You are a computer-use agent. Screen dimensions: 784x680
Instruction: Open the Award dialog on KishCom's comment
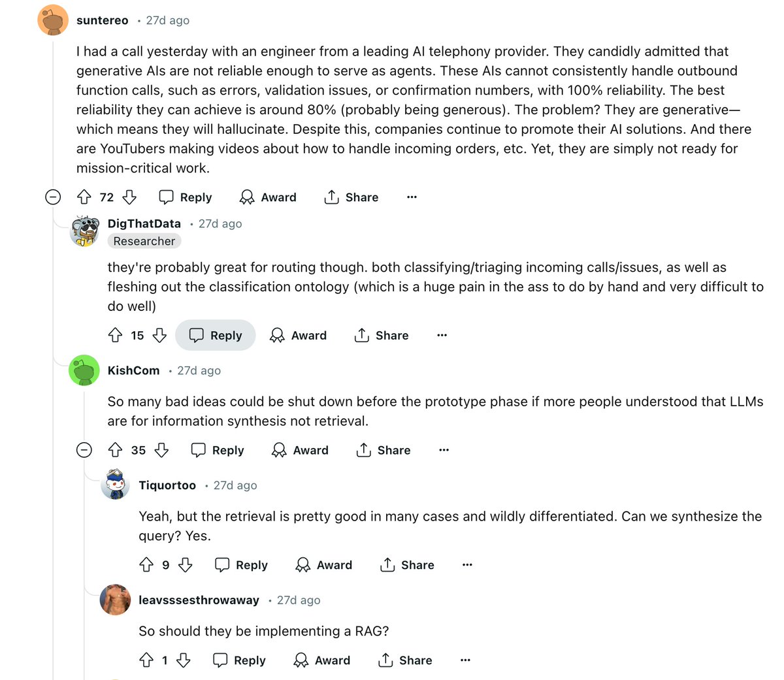[299, 450]
